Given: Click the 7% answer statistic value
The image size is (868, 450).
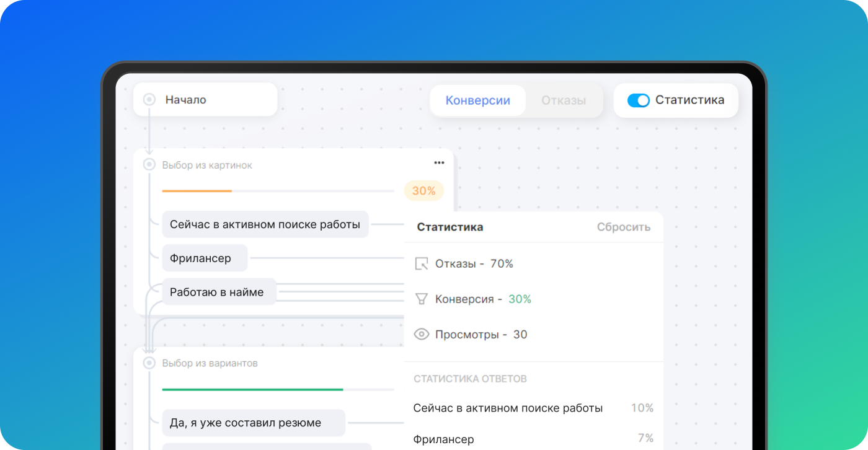Looking at the screenshot, I should [x=645, y=438].
